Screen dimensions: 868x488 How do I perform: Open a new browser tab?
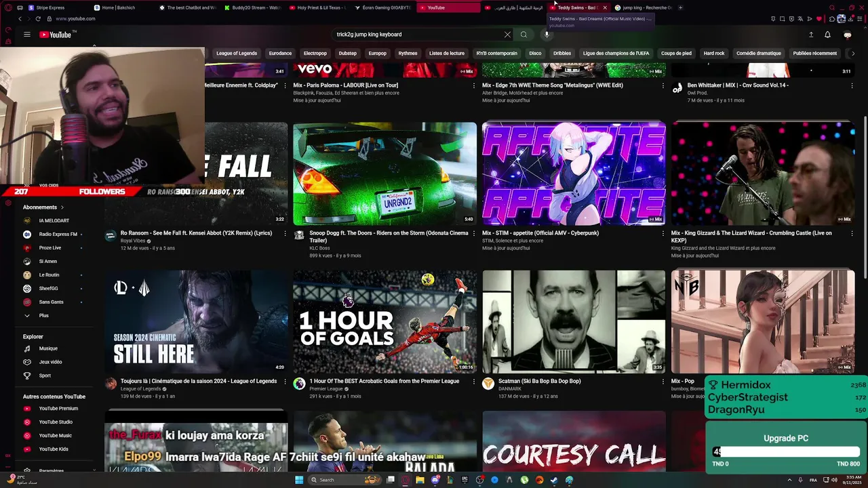(x=680, y=7)
